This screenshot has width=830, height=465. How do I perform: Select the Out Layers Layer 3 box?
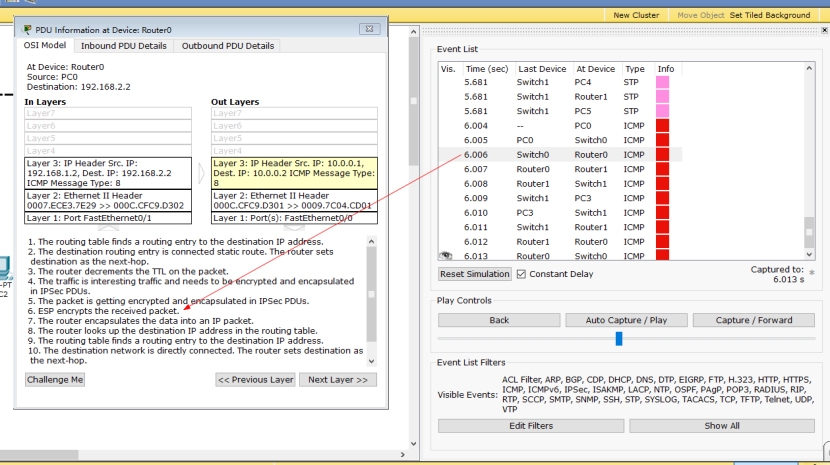pos(293,172)
